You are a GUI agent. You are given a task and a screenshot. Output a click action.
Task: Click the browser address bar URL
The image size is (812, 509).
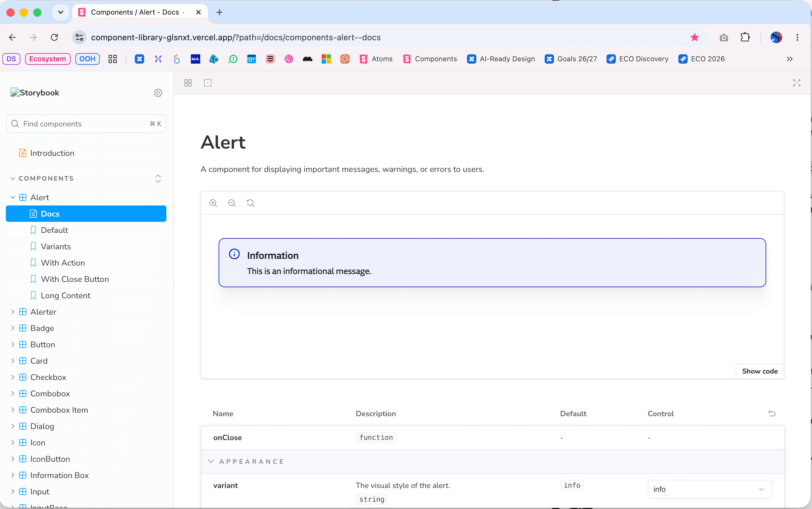coord(236,37)
